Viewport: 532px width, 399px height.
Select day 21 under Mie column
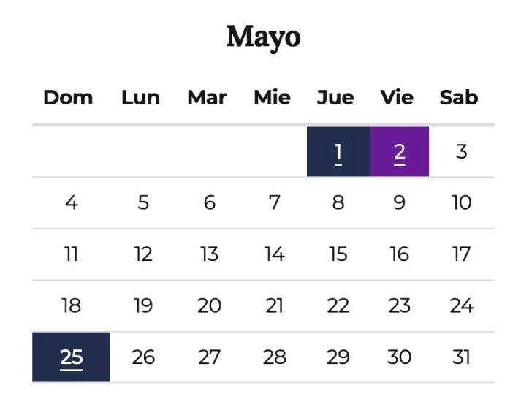click(x=274, y=305)
